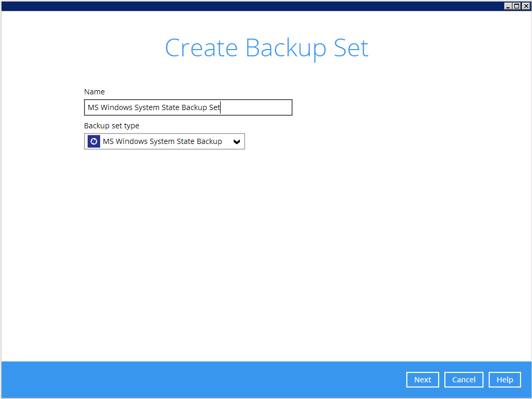Maximize the window
The width and height of the screenshot is (532, 399).
coord(516,6)
